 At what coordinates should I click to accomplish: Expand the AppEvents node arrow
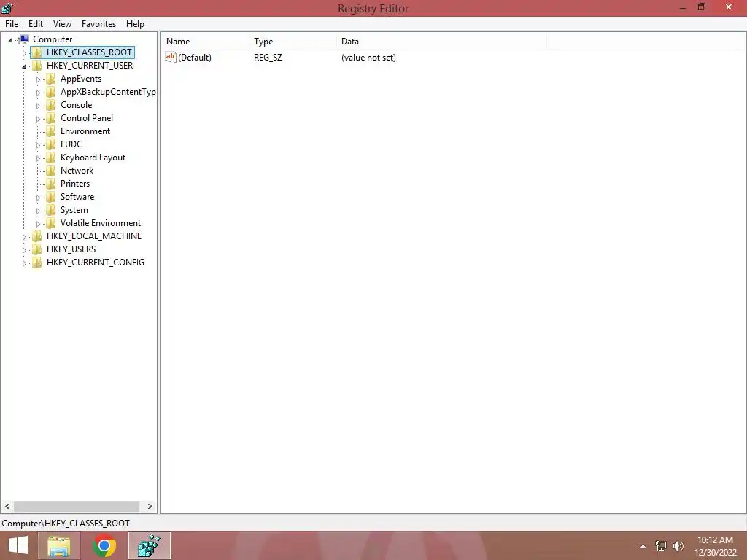pos(38,79)
